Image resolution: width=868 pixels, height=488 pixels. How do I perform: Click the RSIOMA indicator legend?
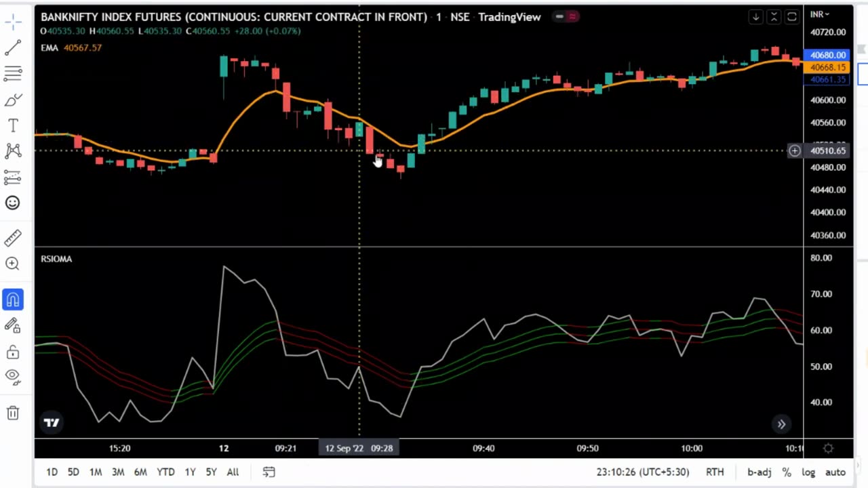pos(56,259)
